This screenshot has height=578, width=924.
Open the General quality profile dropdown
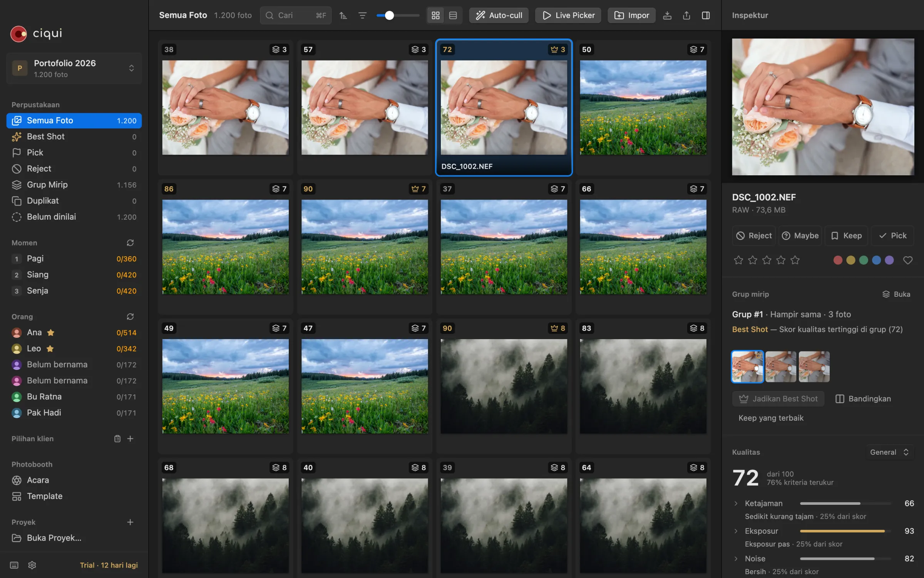(x=889, y=452)
